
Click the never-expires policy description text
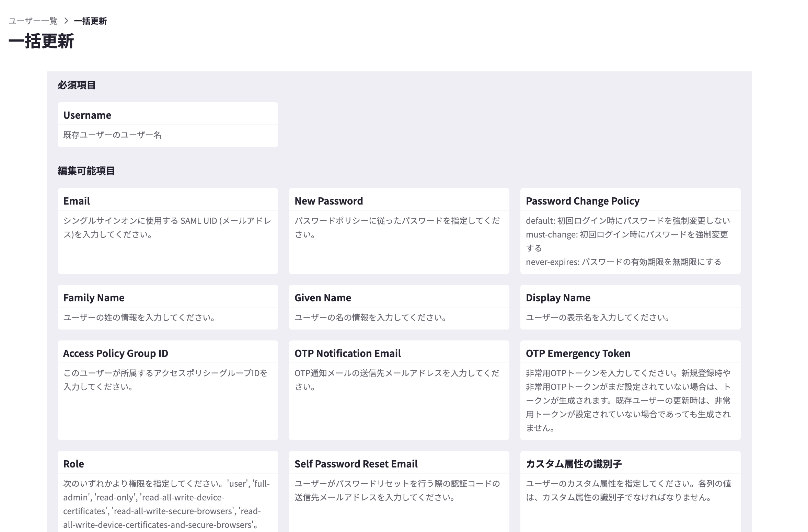[623, 262]
